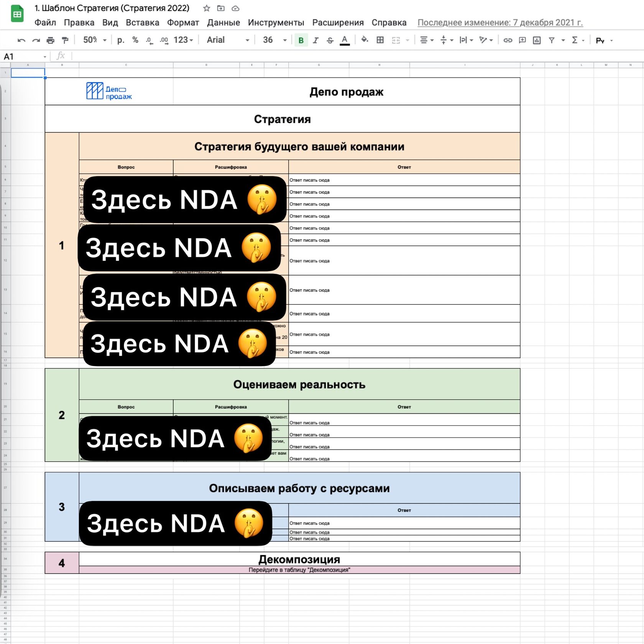The image size is (644, 644).
Task: Open the text color picker
Action: pos(345,40)
